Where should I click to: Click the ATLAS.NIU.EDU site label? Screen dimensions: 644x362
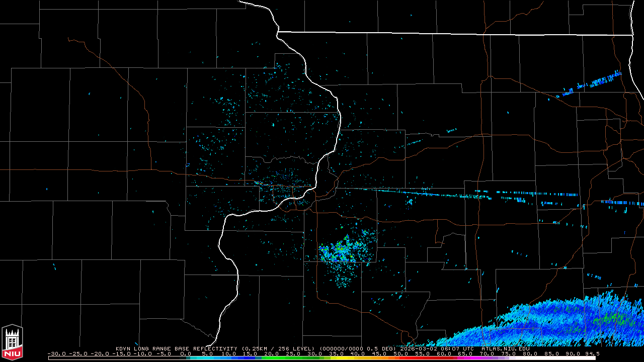coord(505,348)
